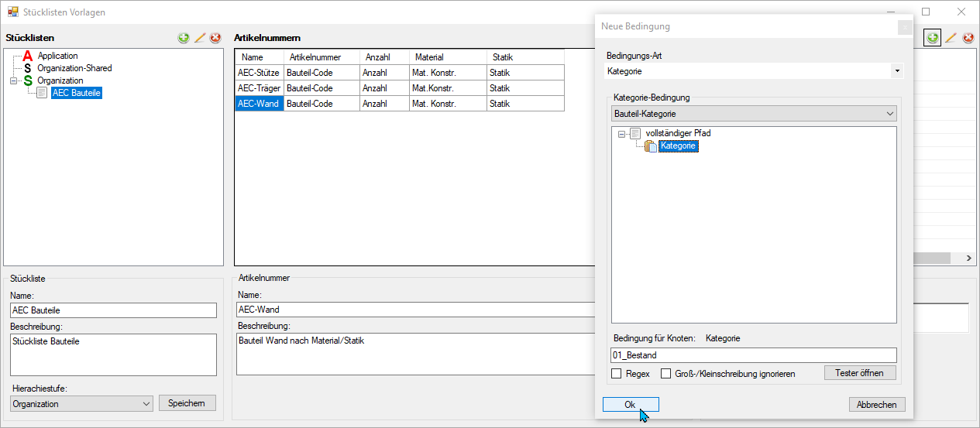Click Anzahl cell in AEC-Träger row
The height and width of the screenshot is (428, 980).
[x=384, y=88]
